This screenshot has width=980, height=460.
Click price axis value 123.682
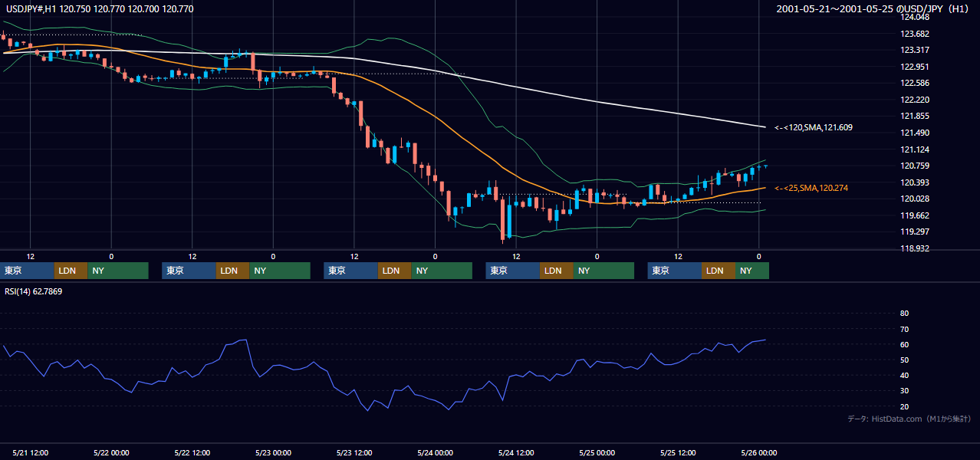click(915, 34)
